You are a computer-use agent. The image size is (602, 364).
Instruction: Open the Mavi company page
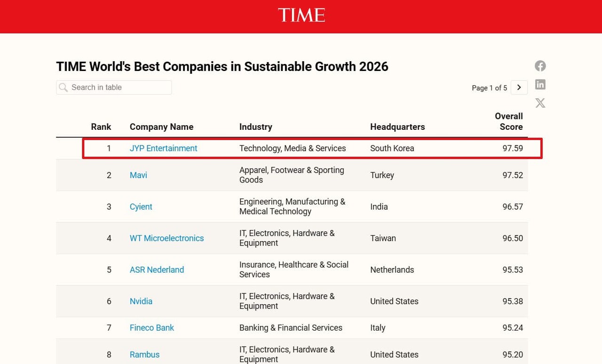click(138, 175)
